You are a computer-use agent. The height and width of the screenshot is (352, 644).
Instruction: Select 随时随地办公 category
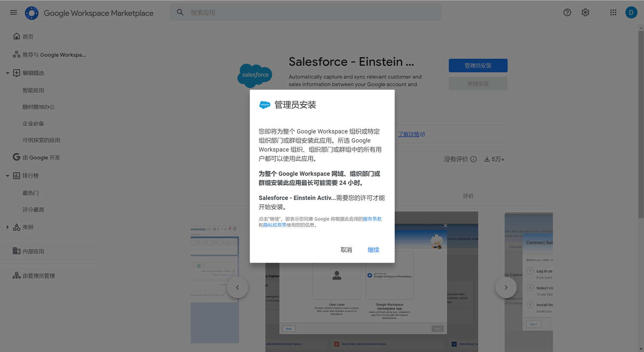coord(39,107)
